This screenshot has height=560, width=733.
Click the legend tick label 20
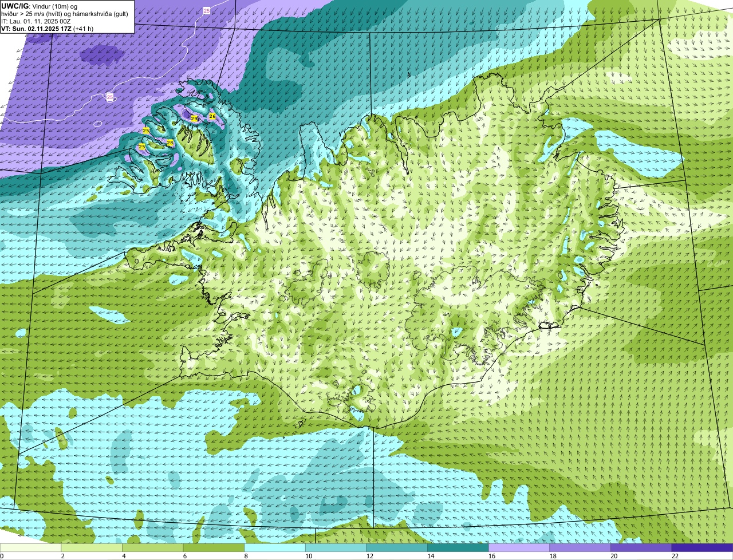coord(614,556)
